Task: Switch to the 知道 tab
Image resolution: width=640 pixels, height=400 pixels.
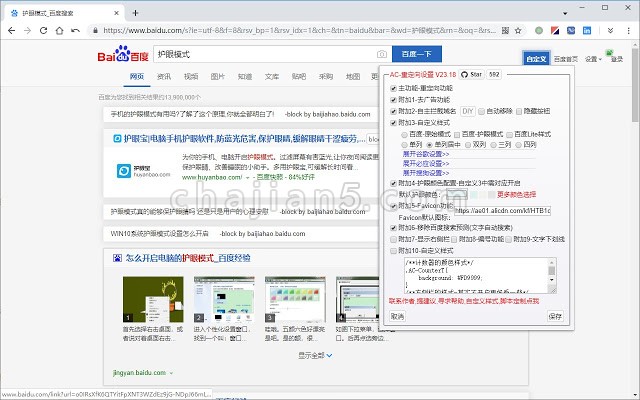Action: pos(244,77)
